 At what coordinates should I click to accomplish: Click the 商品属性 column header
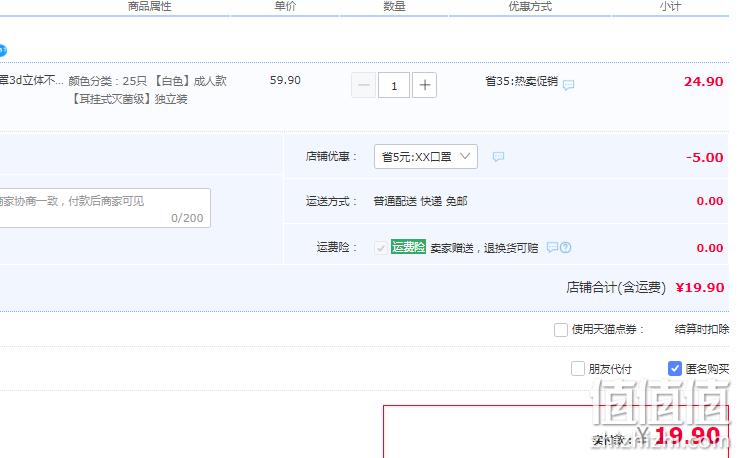coord(150,6)
